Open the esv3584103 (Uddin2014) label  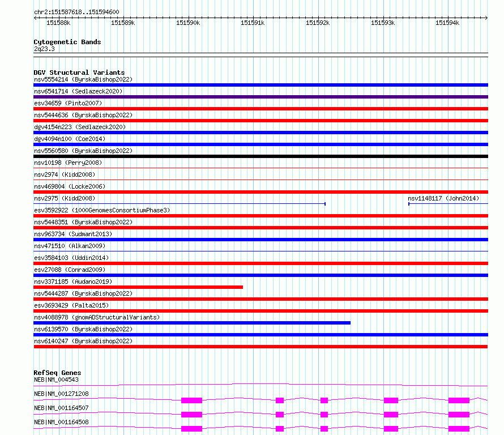[x=71, y=258]
